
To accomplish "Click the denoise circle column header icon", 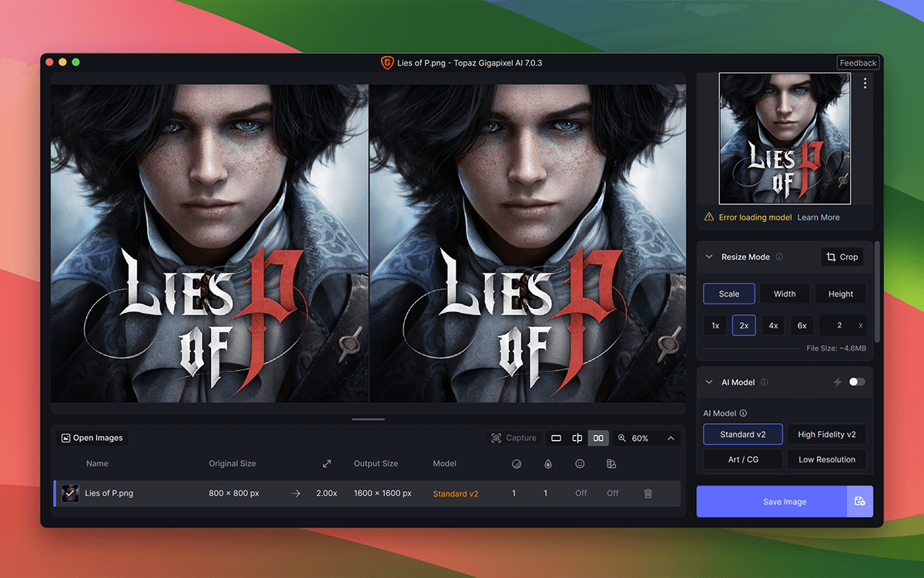I will pyautogui.click(x=516, y=464).
